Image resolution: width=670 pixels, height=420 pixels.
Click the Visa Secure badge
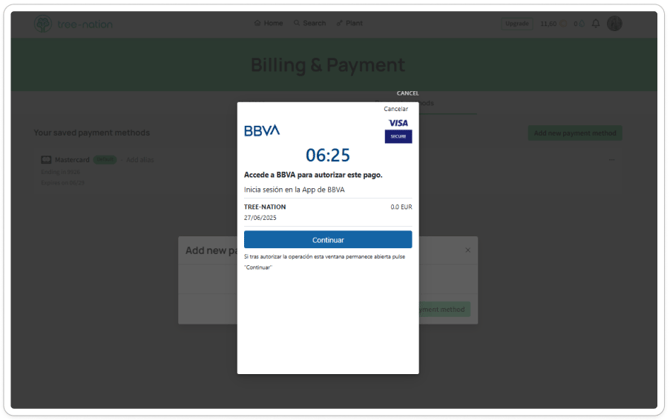(398, 131)
